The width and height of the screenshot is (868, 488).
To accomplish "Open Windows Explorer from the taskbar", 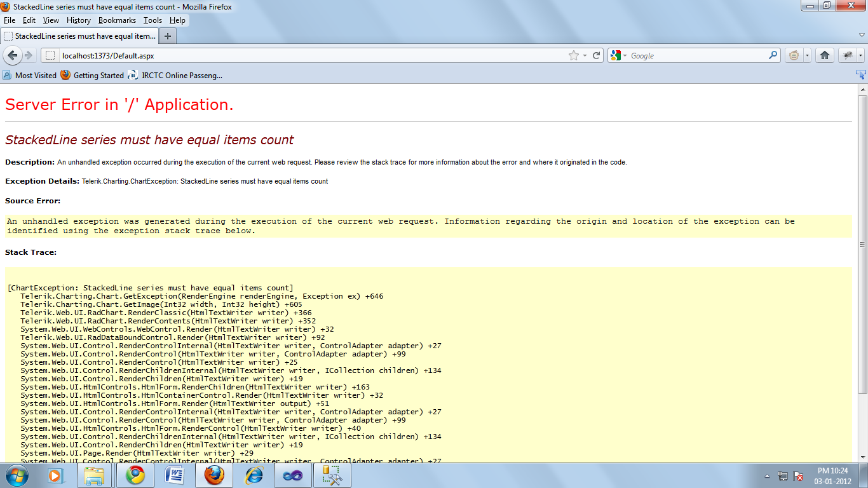I will (95, 475).
